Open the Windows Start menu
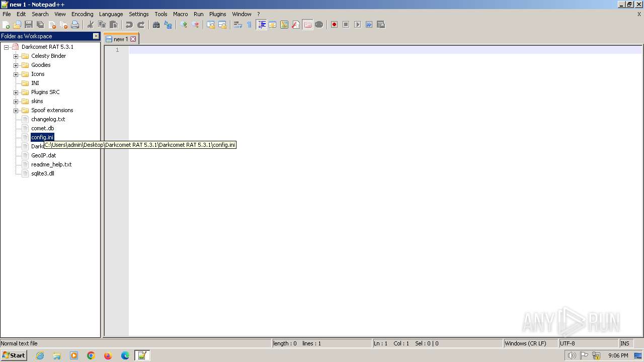Image resolution: width=644 pixels, height=362 pixels. [14, 355]
